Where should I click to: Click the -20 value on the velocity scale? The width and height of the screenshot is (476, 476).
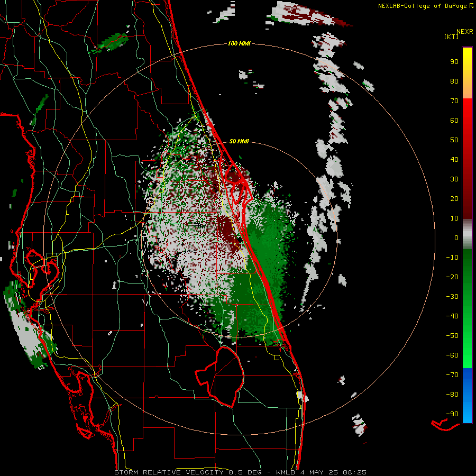tap(452, 277)
